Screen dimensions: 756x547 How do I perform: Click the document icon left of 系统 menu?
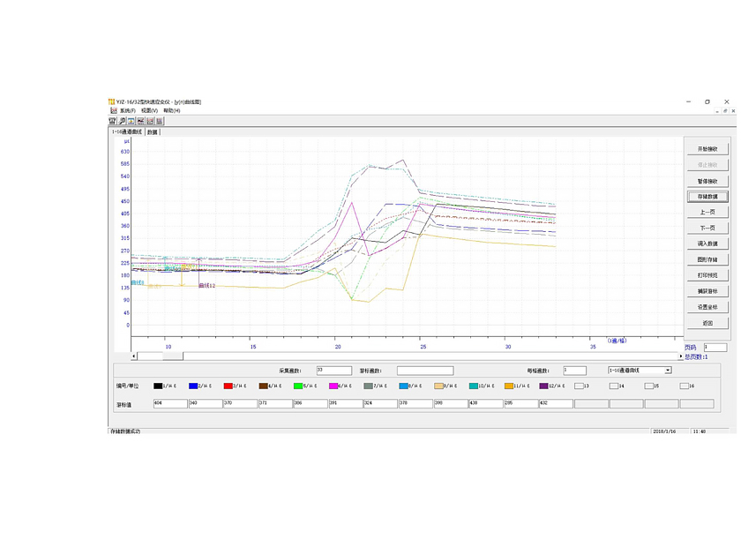[x=113, y=111]
